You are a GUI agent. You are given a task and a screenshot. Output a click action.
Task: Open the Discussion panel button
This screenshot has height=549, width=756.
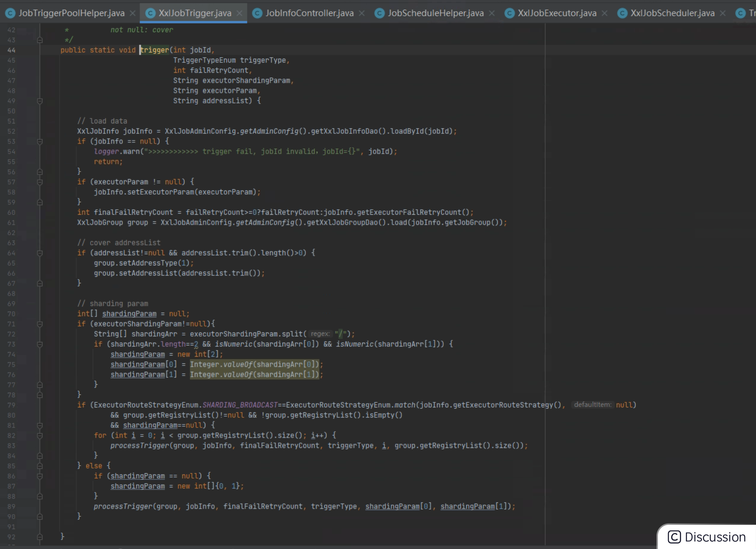(x=707, y=537)
